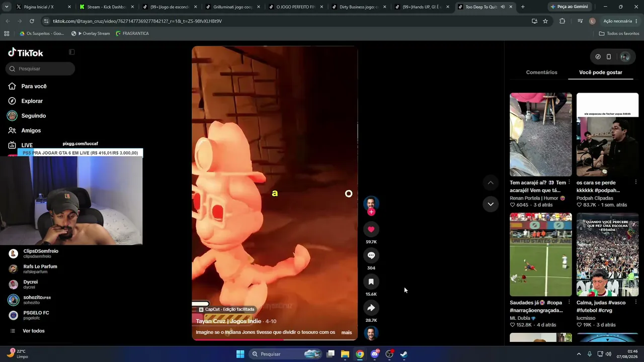Open the TikTok home logo
Image resolution: width=644 pixels, height=362 pixels.
tap(26, 53)
